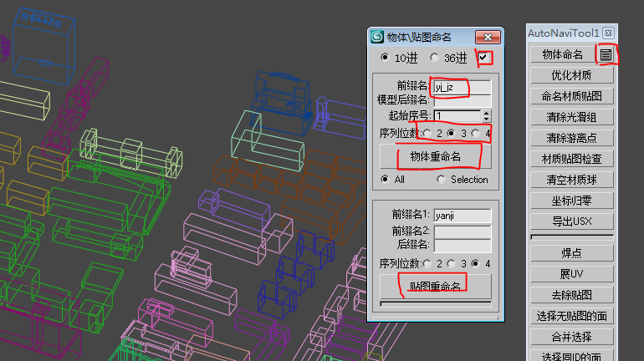The width and height of the screenshot is (644, 361).
Task: Click the 贴图重命名 button
Action: coord(436,287)
